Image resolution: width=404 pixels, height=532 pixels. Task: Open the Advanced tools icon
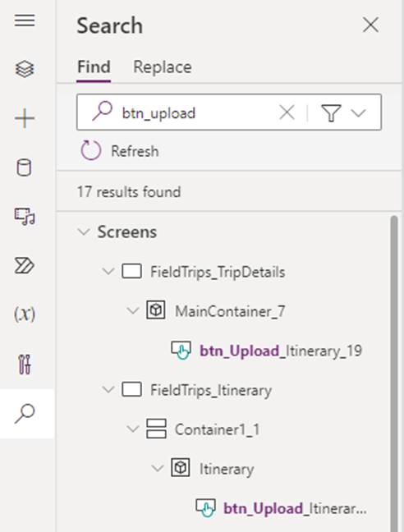tap(25, 364)
